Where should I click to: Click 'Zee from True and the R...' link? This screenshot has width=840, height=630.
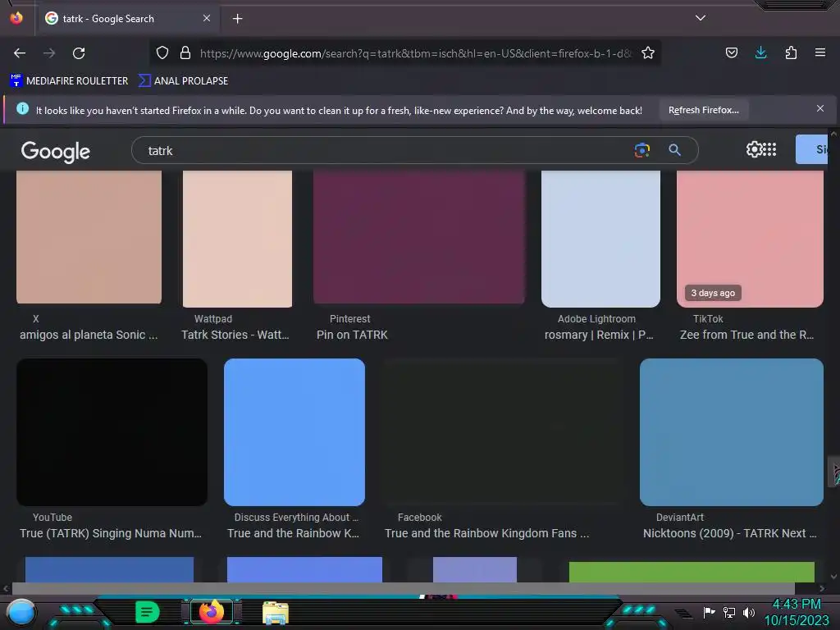746,335
